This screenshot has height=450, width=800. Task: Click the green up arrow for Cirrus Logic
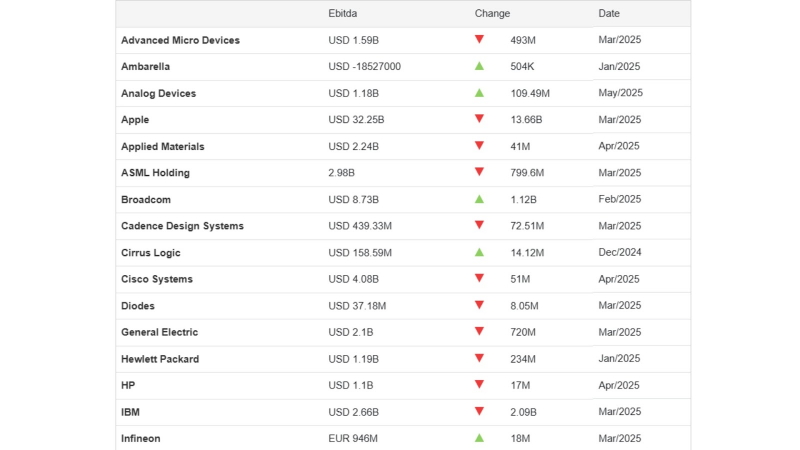tap(479, 252)
